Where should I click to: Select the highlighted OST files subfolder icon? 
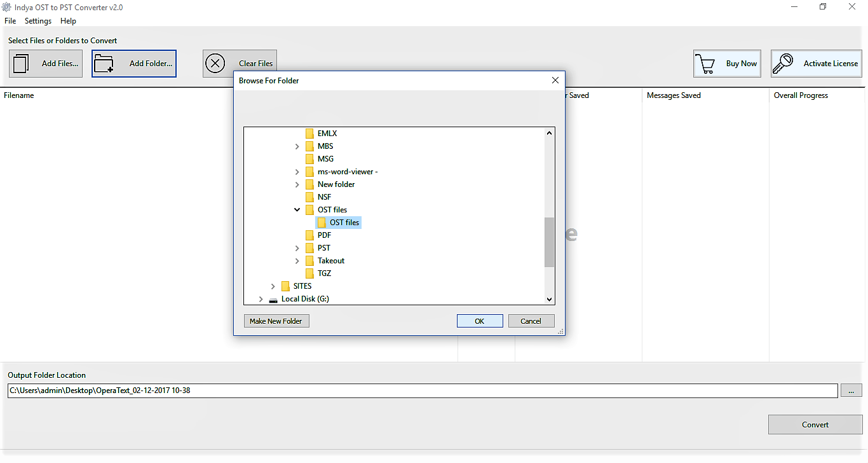pyautogui.click(x=322, y=223)
